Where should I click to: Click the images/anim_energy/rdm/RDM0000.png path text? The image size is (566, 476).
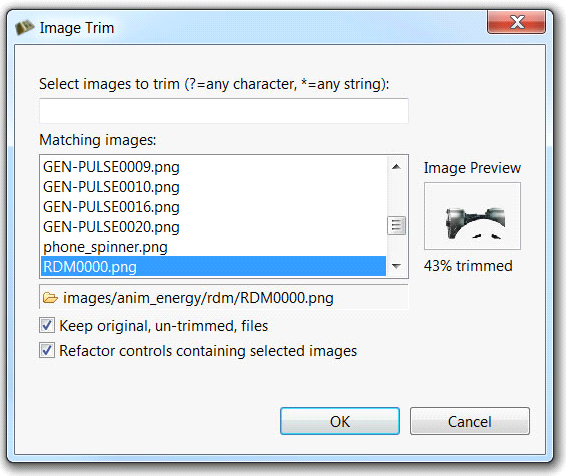[198, 298]
